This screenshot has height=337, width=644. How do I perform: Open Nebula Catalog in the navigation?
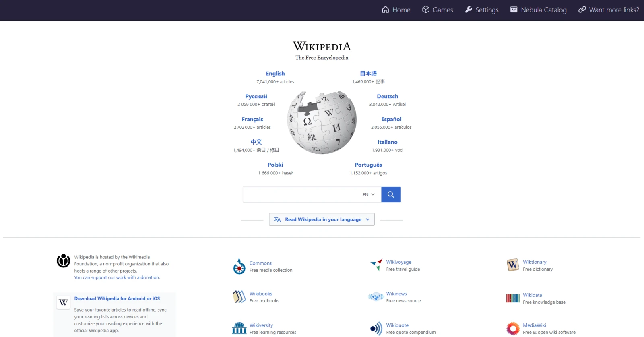coord(539,10)
